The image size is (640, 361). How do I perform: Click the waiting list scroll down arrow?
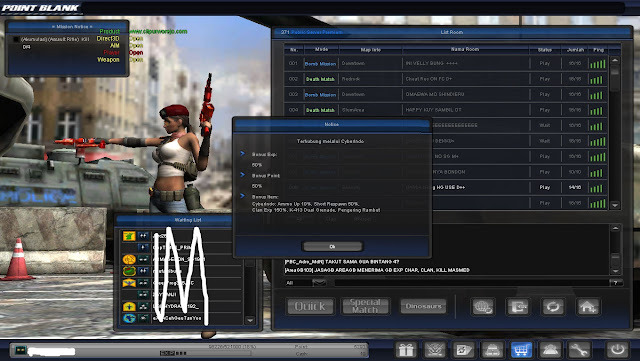click(x=250, y=321)
